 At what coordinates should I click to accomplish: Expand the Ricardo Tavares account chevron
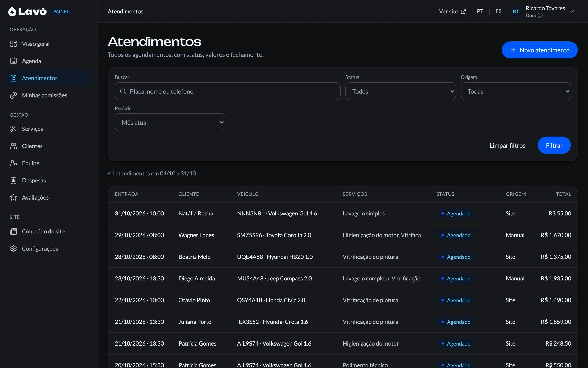[x=572, y=11]
